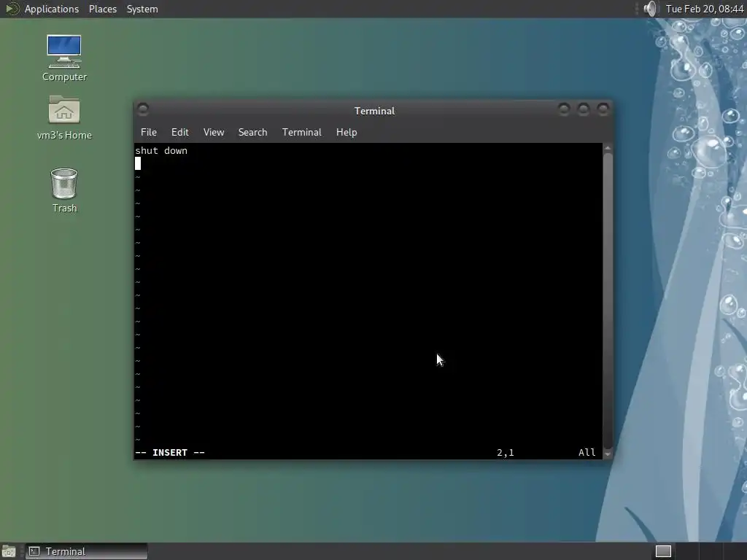Open the Places menu
The image size is (747, 560).
point(102,9)
